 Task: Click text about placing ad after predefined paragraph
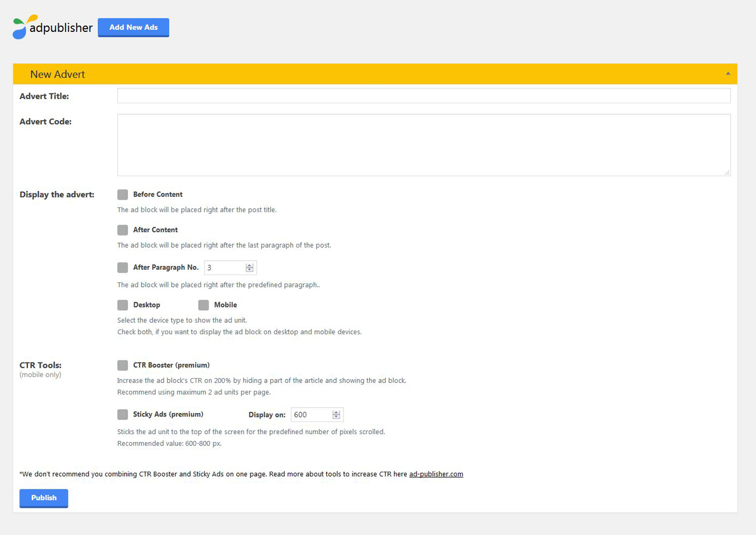(x=219, y=285)
